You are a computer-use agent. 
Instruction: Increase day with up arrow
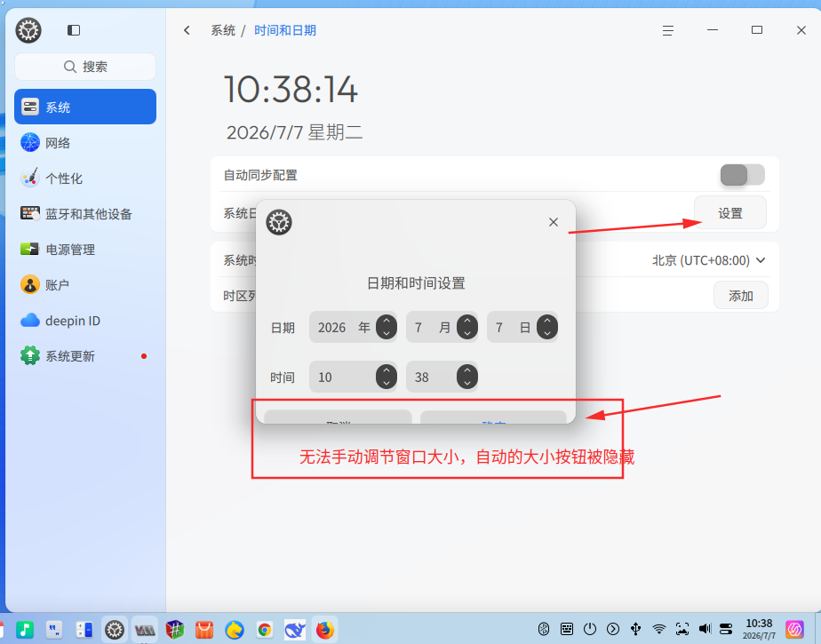tap(547, 321)
